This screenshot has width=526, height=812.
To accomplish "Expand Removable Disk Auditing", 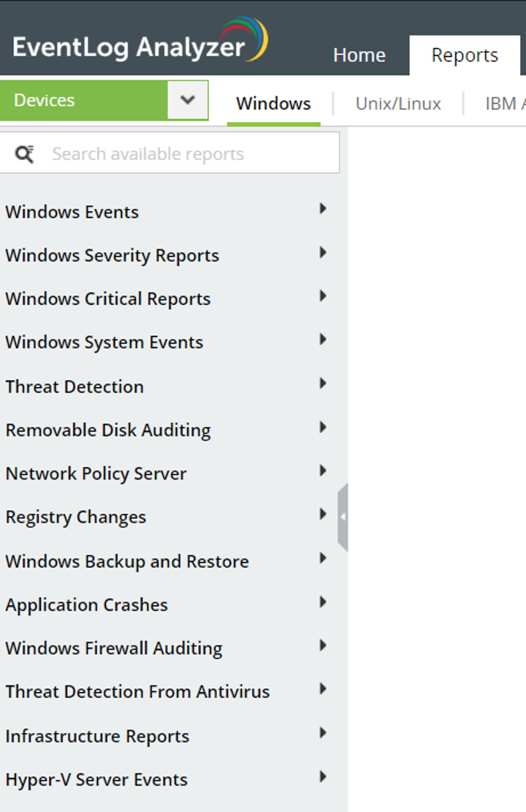I will point(322,427).
